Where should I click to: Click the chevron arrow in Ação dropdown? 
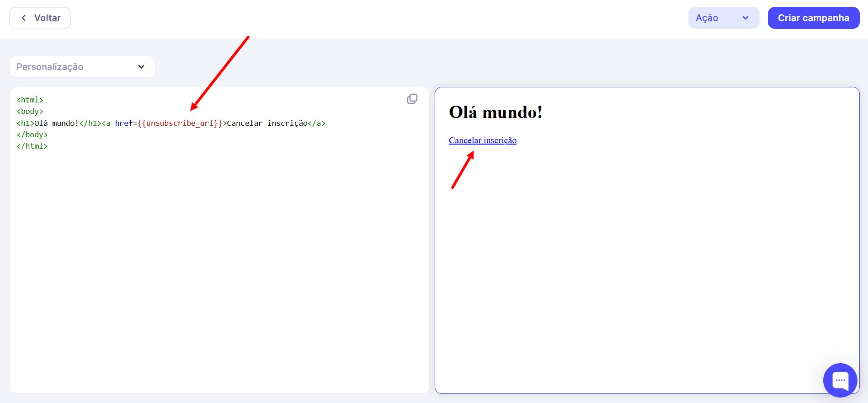click(x=746, y=18)
